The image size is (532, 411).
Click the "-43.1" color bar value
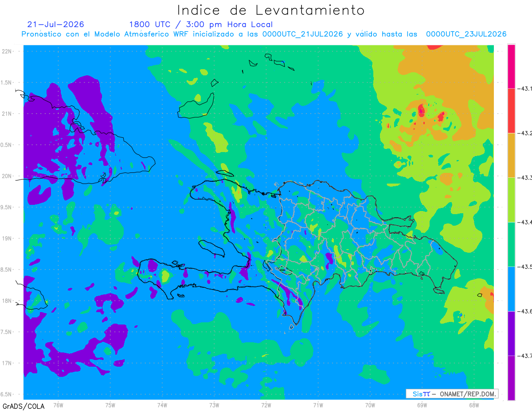tap(525, 89)
